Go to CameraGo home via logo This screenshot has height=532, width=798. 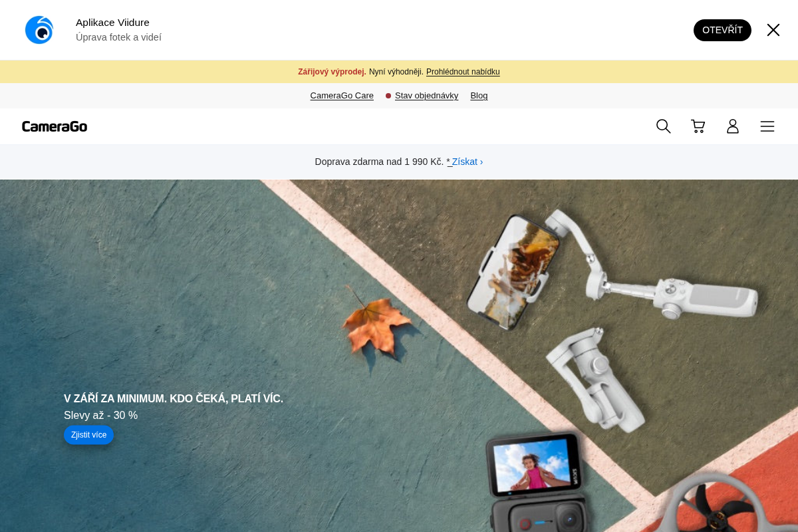(x=55, y=126)
